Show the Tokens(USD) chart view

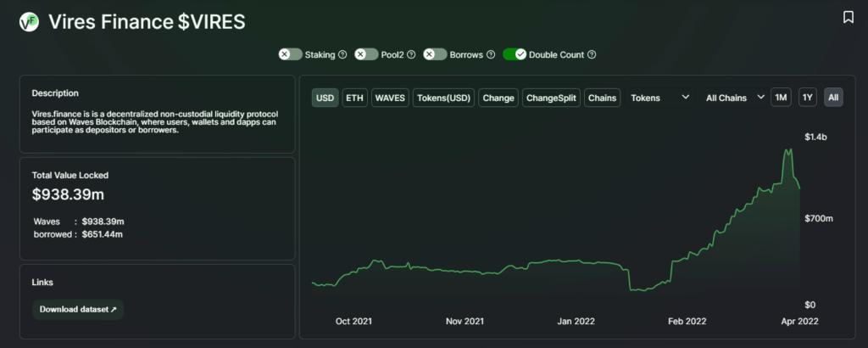pos(443,98)
